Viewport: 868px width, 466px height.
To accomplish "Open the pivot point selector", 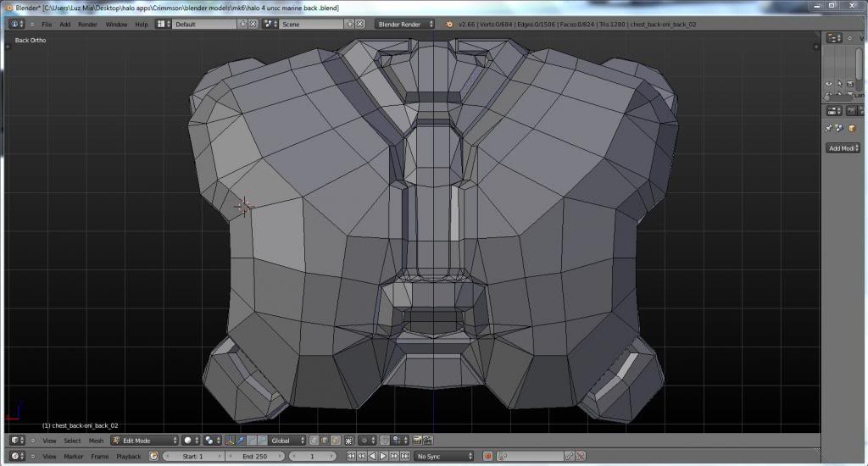I will pos(211,441).
